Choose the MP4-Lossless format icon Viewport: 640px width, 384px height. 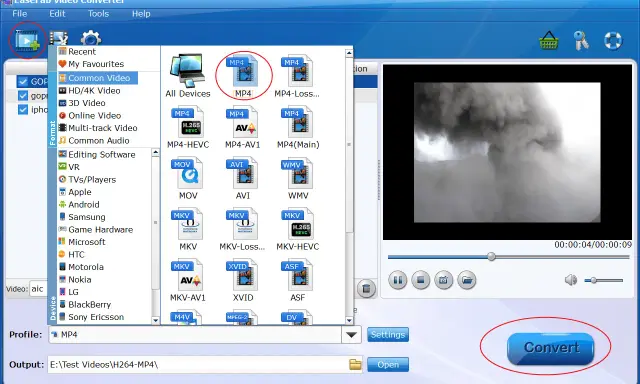click(x=297, y=77)
